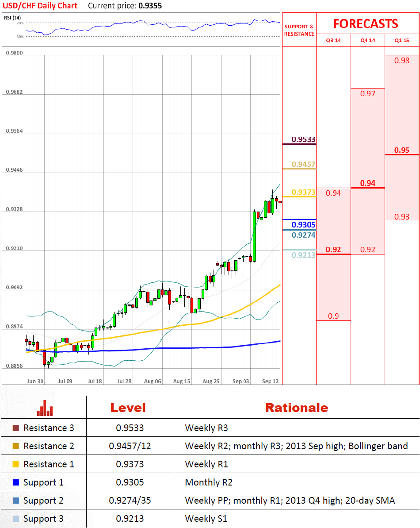Click the Support 1 row label
This screenshot has width=420, height=528.
[43, 482]
